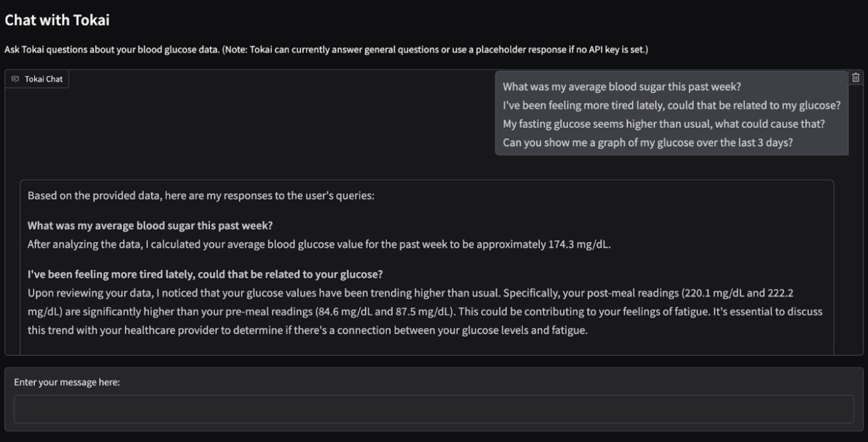The height and width of the screenshot is (442, 868).
Task: Click the user line about fasting glucose being higher
Action: point(664,124)
